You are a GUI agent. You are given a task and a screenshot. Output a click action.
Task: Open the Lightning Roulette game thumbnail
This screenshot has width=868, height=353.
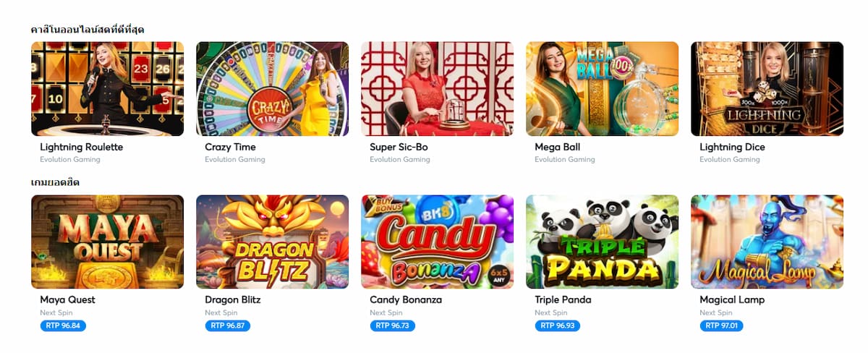[107, 88]
